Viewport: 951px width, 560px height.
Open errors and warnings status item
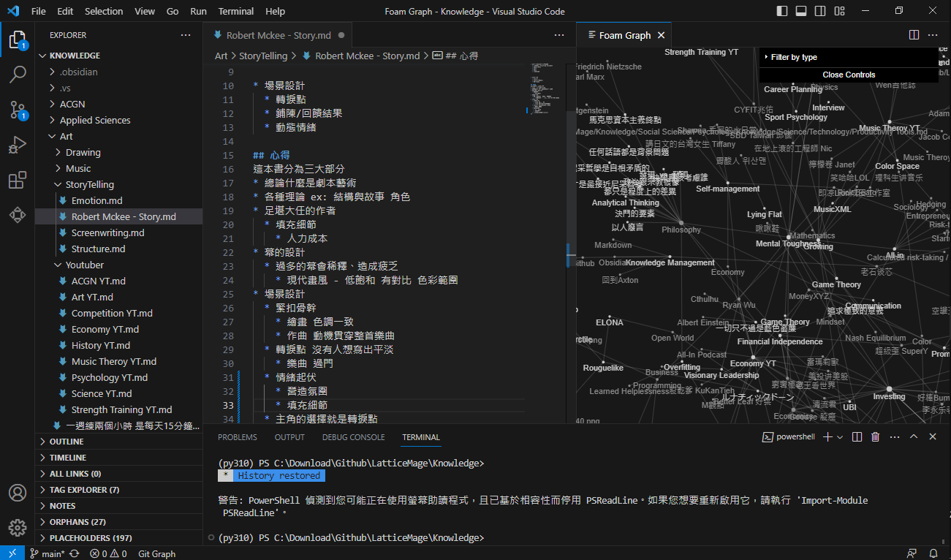108,553
